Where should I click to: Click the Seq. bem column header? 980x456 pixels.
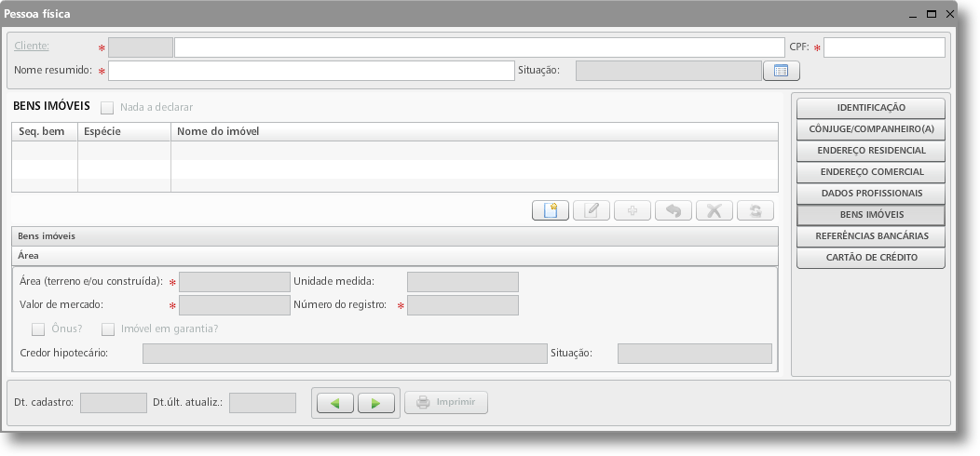coord(45,132)
